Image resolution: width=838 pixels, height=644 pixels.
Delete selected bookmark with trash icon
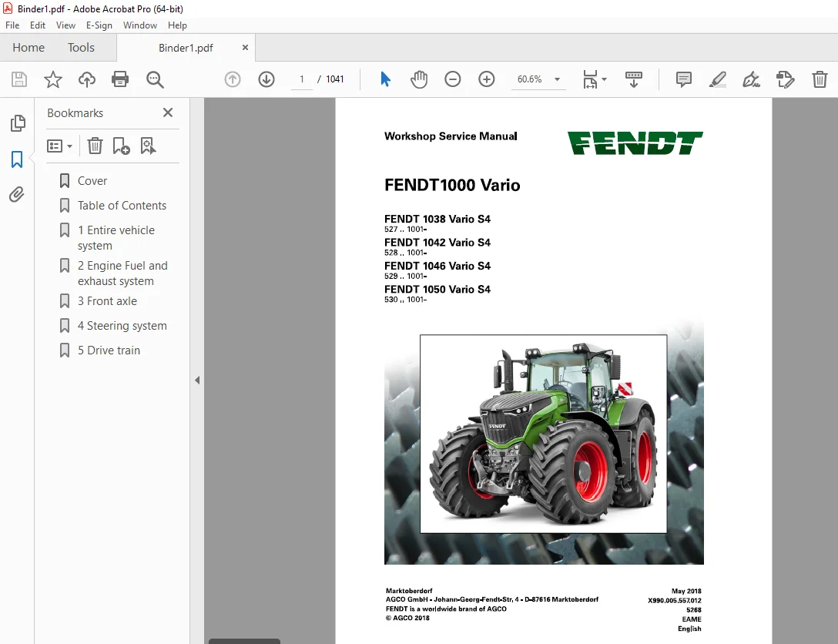96,146
